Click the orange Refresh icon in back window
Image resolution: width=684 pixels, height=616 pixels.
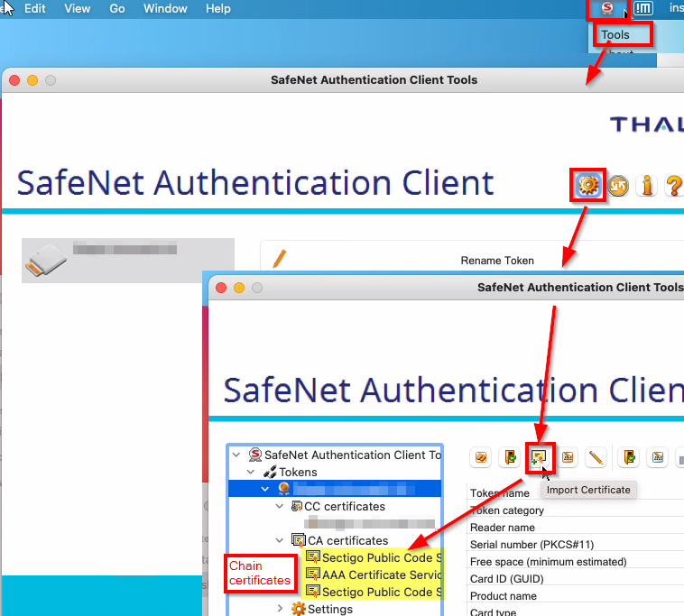pos(618,186)
